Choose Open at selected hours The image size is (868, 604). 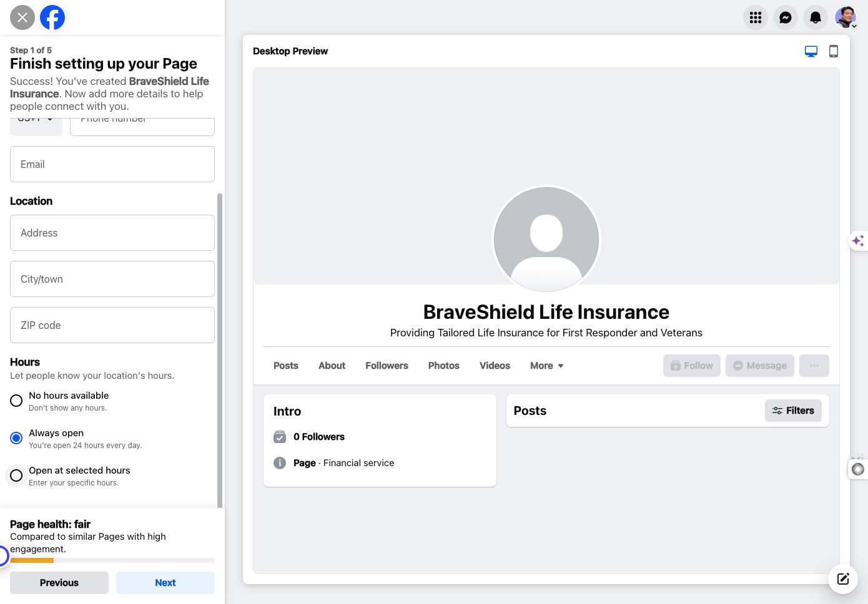point(16,475)
